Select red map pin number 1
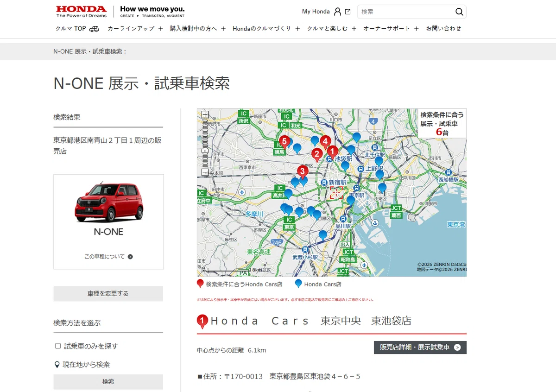 332,152
